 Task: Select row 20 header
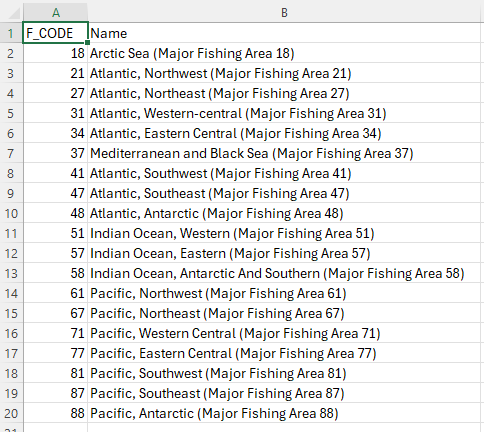[x=11, y=413]
